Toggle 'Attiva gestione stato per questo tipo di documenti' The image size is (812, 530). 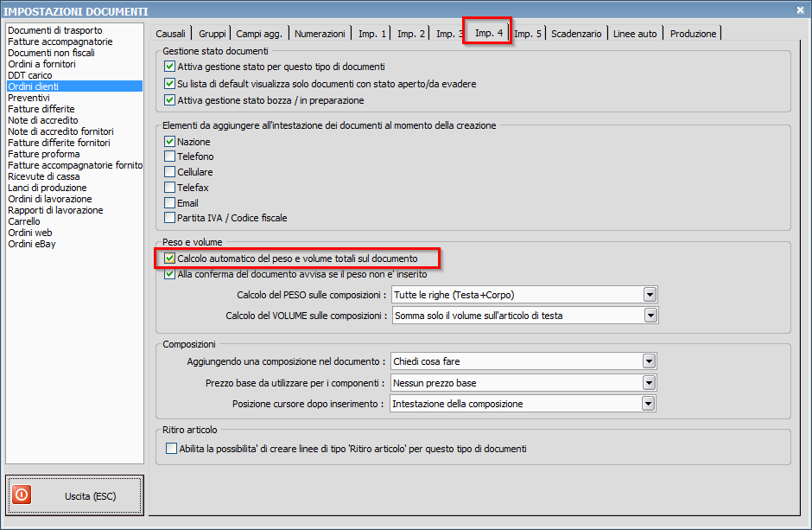click(x=169, y=67)
